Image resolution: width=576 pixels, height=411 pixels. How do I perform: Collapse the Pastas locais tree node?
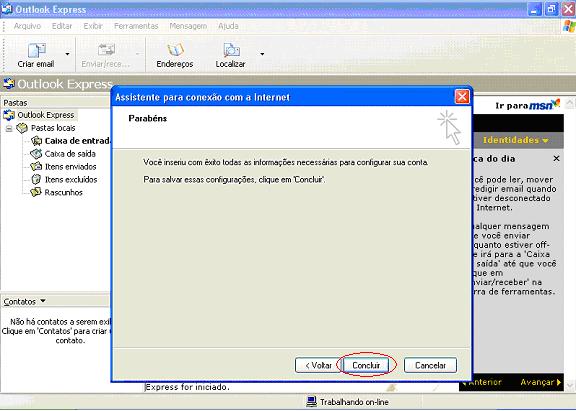(9, 128)
